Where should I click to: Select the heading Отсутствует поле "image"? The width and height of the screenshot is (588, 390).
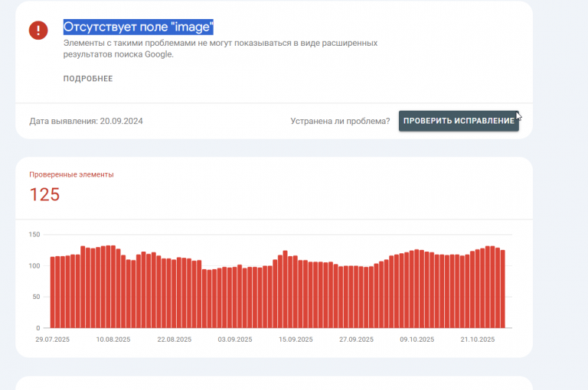click(139, 27)
